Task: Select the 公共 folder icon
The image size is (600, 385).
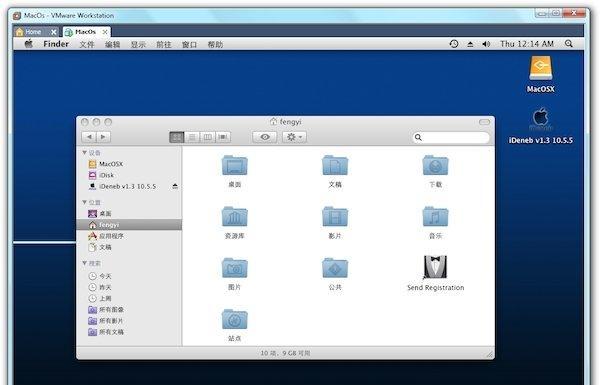Action: coord(335,268)
